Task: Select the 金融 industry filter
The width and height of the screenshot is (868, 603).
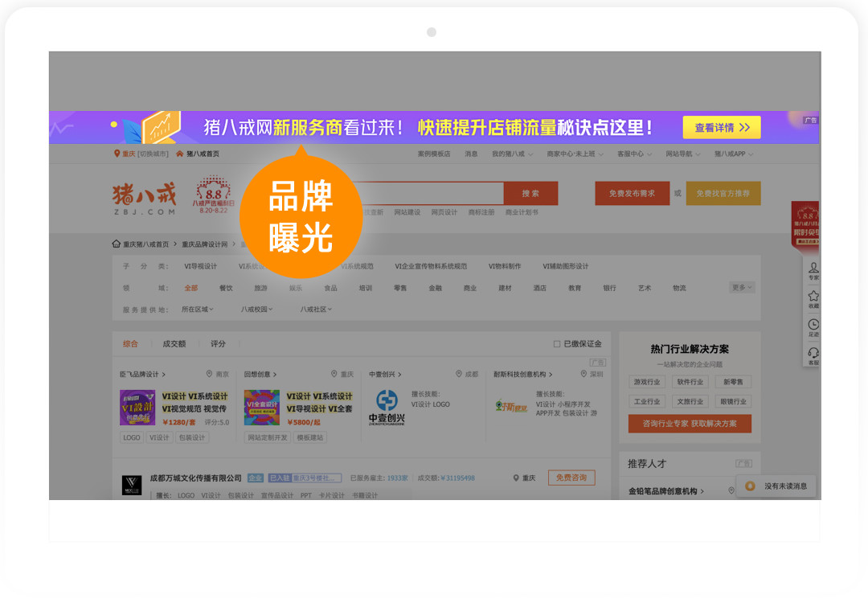Action: click(x=435, y=288)
